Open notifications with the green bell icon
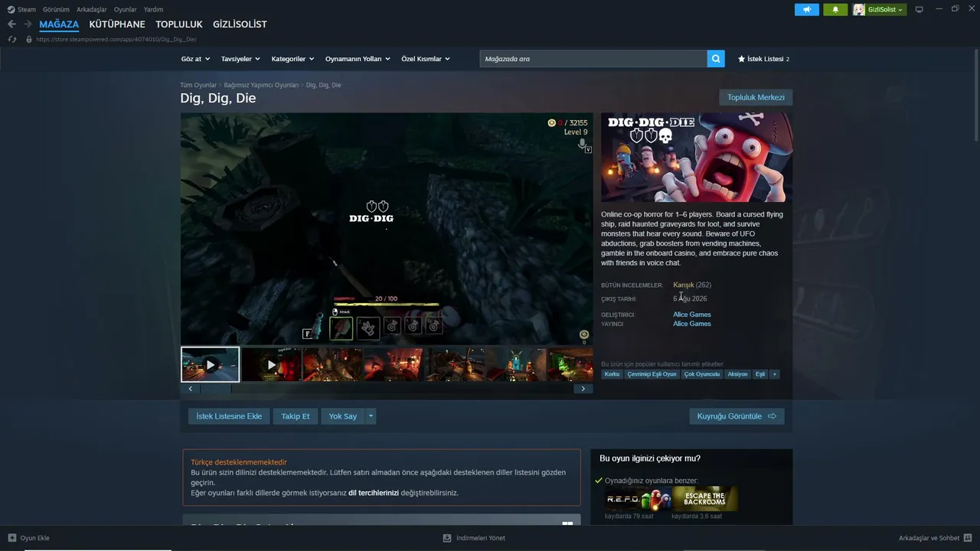 pos(835,9)
